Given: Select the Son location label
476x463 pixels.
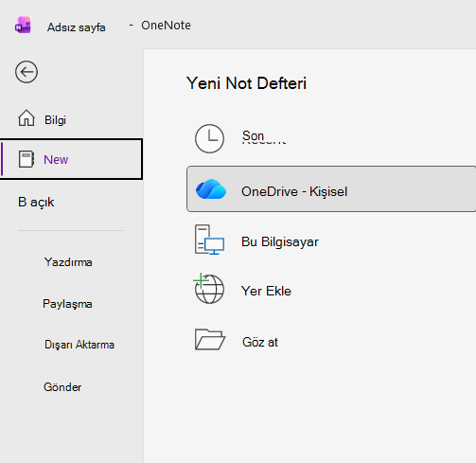Looking at the screenshot, I should click(x=254, y=136).
